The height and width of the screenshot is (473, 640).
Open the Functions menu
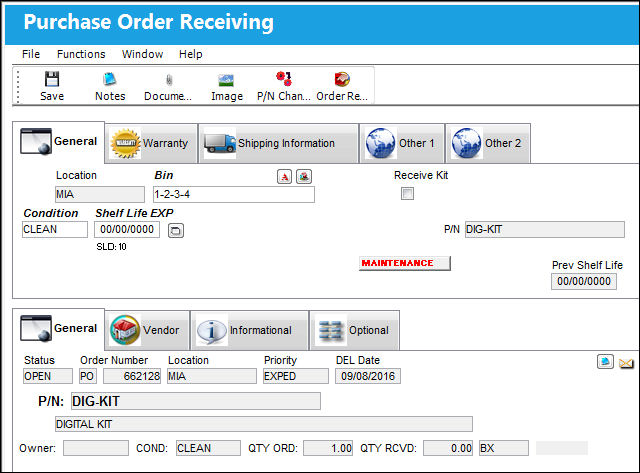click(81, 54)
